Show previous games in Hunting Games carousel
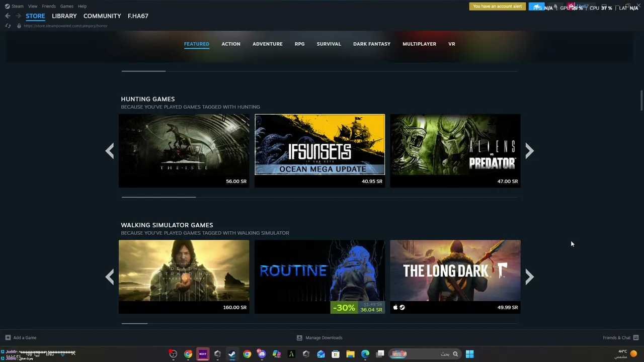This screenshot has width=644, height=362. [110, 151]
